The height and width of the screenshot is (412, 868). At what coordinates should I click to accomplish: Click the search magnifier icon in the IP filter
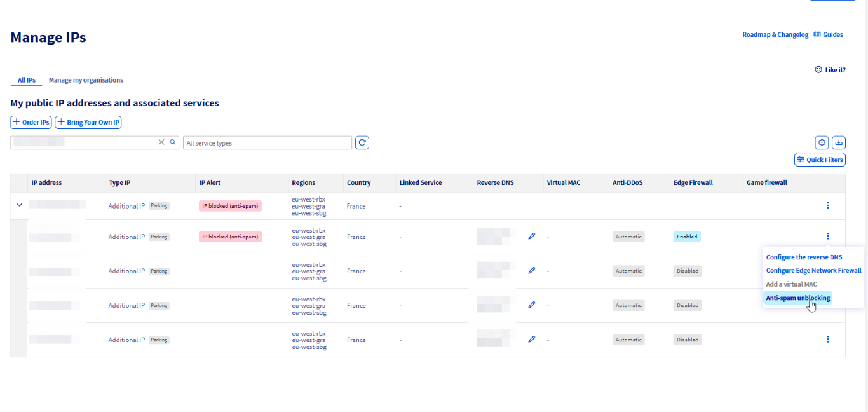[x=173, y=142]
